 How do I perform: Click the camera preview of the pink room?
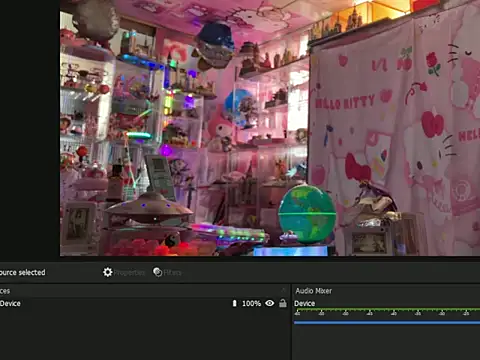[x=270, y=128]
